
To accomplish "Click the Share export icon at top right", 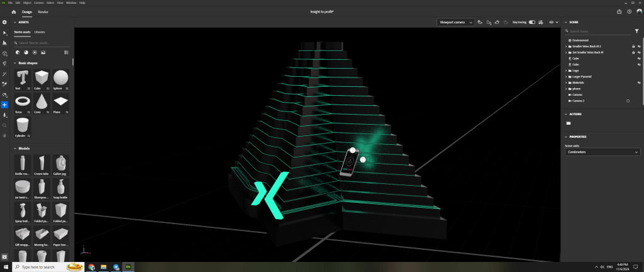I will 620,11.
